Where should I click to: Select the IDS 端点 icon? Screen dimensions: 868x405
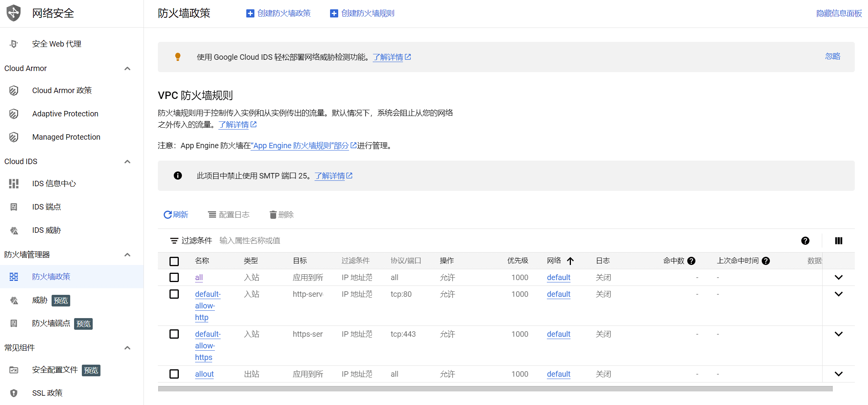click(14, 207)
